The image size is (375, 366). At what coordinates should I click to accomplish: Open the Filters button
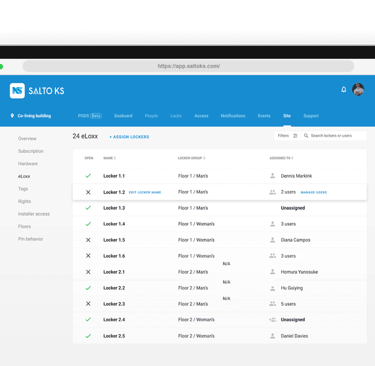click(287, 136)
